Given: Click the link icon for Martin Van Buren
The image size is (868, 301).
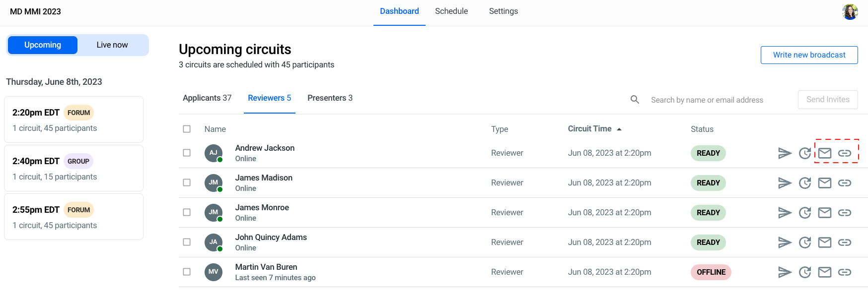Looking at the screenshot, I should 845,272.
